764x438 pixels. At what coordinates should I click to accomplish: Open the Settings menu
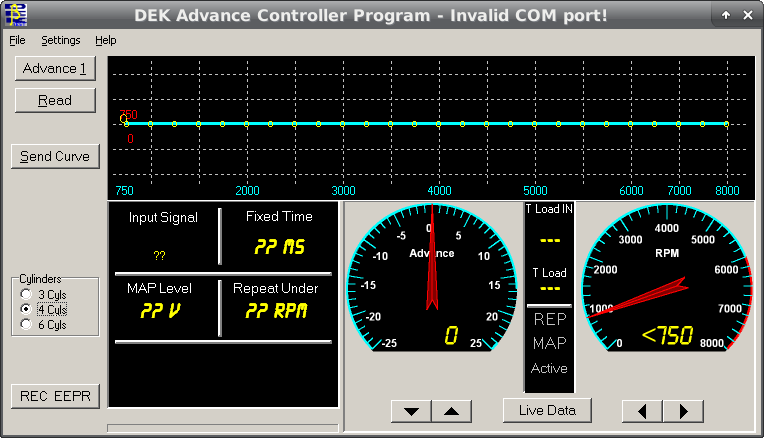(x=61, y=40)
